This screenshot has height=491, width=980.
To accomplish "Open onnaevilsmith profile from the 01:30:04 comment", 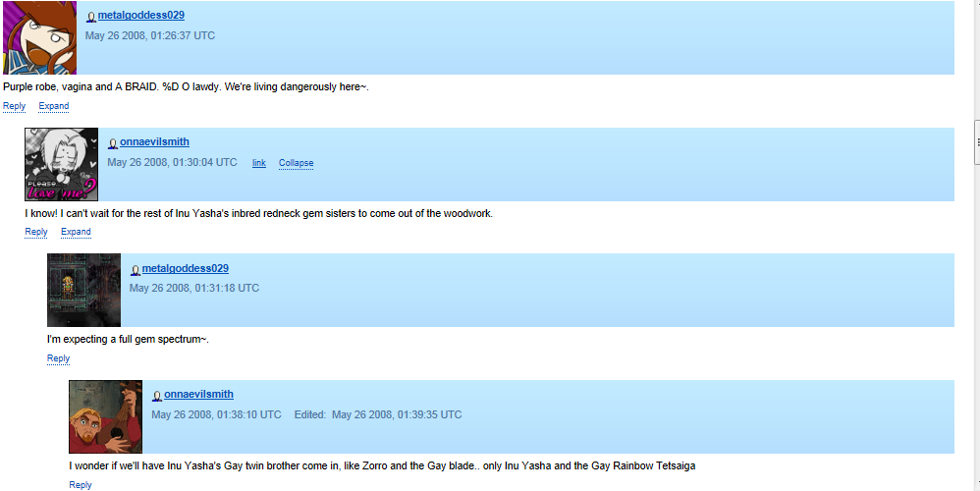I will pyautogui.click(x=154, y=142).
